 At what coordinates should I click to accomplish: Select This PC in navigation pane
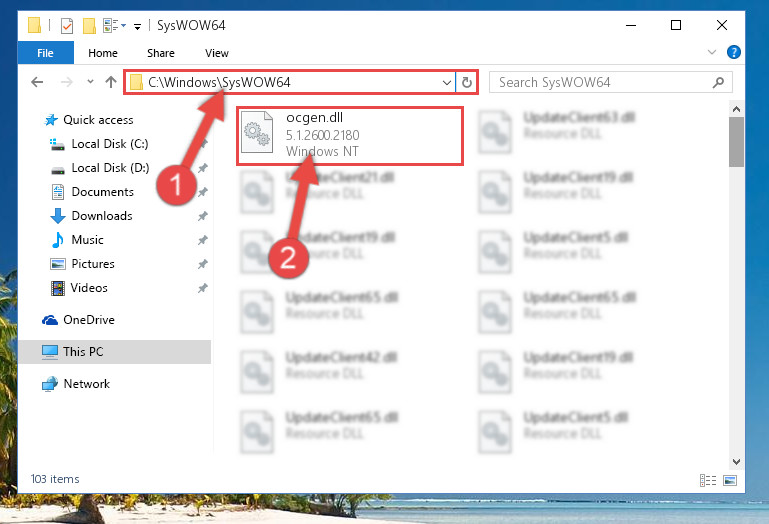pos(115,352)
